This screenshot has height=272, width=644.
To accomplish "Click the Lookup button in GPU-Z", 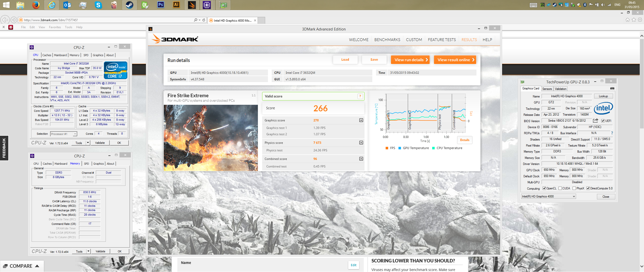I will click(x=603, y=96).
